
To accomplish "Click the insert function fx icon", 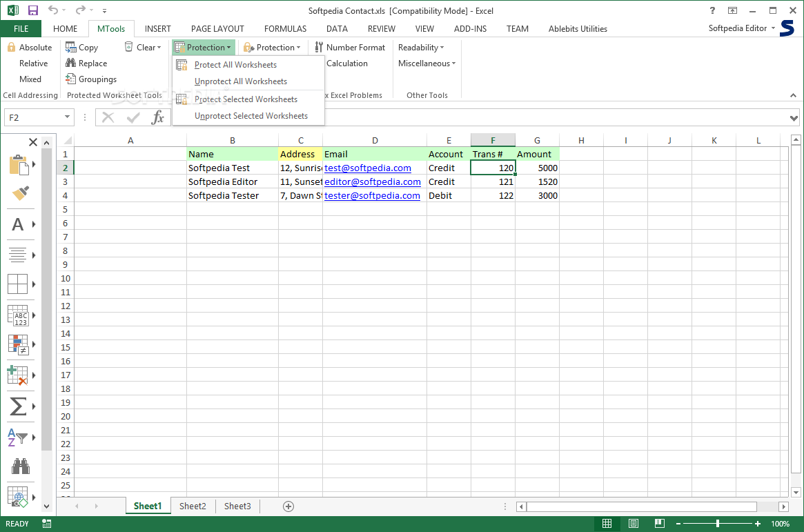I will (x=157, y=117).
